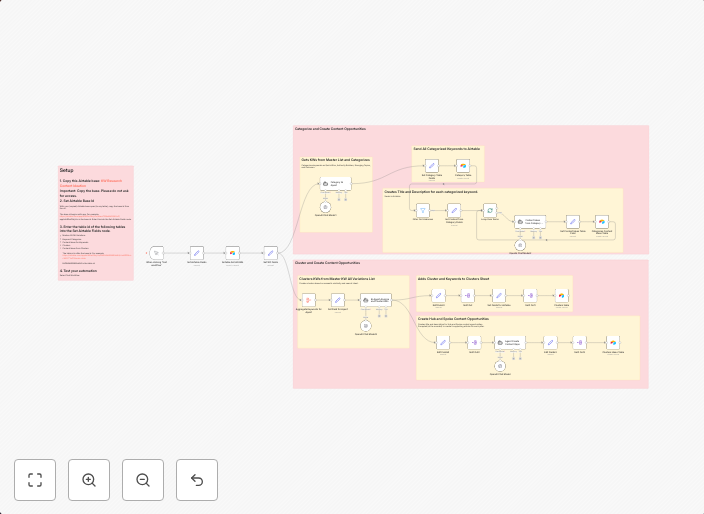
Task: Click 'Categorize and Create Content Opportunities' note title
Action: coord(330,129)
